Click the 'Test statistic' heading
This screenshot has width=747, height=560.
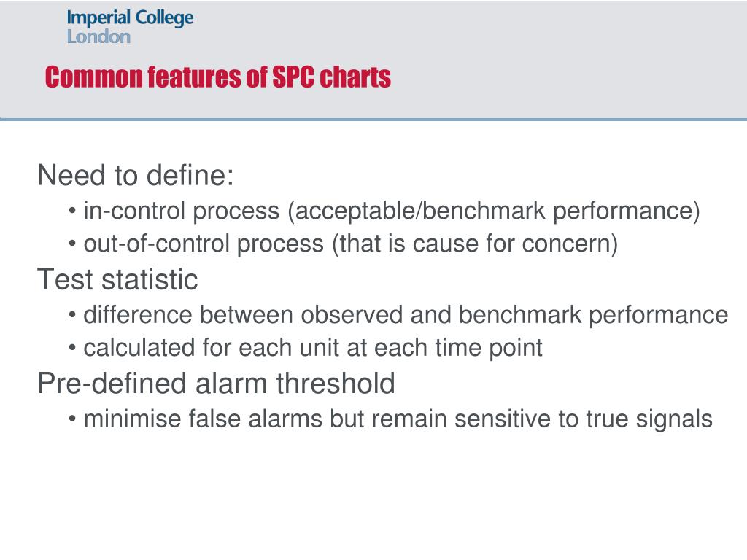tap(117, 279)
